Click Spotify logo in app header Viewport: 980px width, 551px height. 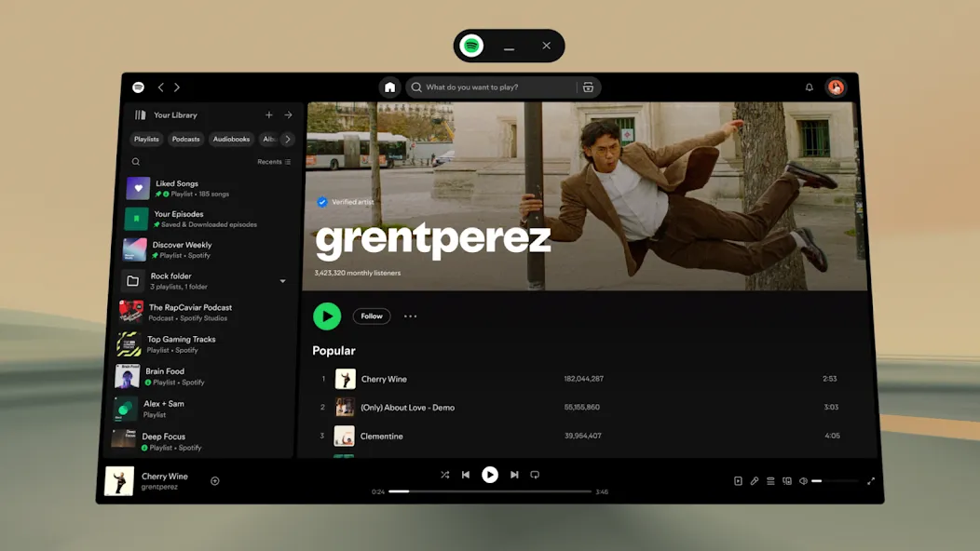click(138, 87)
